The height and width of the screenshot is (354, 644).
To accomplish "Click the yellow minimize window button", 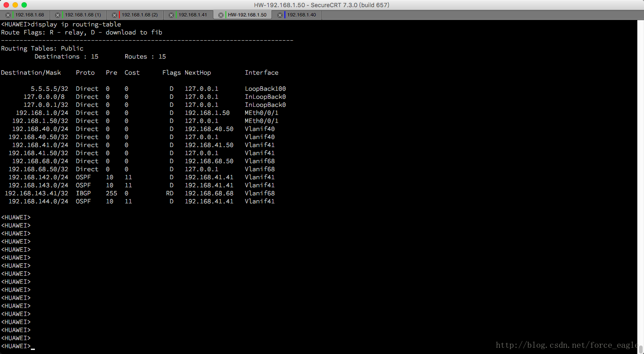I will [x=15, y=5].
